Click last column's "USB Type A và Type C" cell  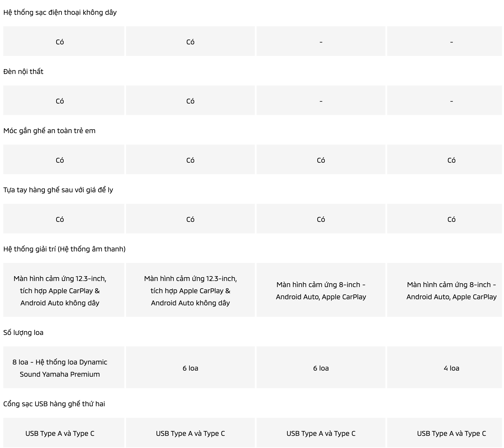click(451, 433)
